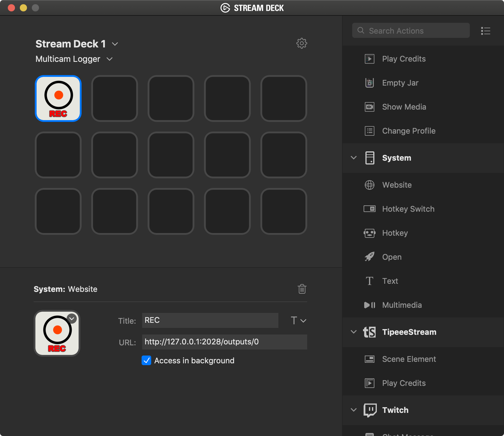Screen dimensions: 504x436
Task: Select the Scene Element icon
Action: click(370, 359)
